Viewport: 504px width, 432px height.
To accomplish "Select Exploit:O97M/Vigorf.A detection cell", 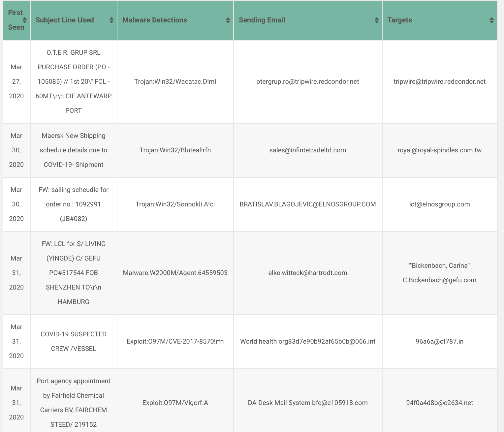I will point(175,403).
